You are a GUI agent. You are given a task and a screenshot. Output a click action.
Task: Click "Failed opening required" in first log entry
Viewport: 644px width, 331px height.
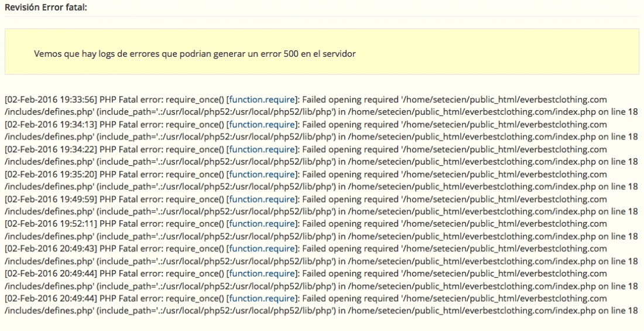[350, 100]
